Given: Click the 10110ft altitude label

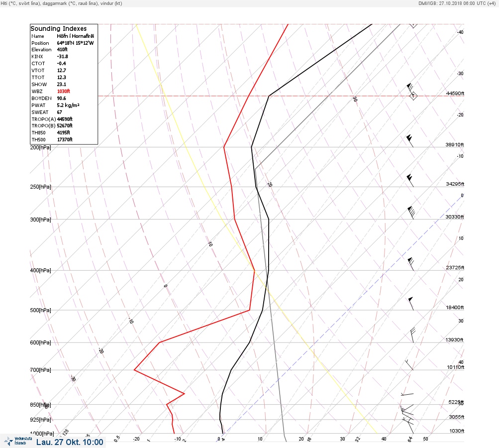Looking at the screenshot, I should (x=455, y=367).
